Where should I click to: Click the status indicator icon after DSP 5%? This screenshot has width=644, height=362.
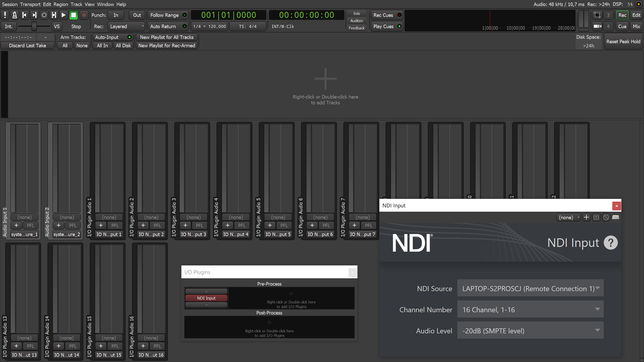click(638, 4)
